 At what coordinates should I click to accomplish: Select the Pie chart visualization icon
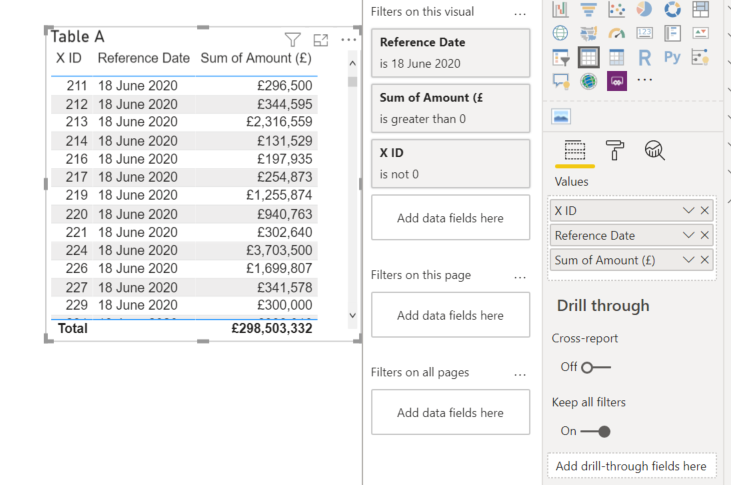[x=644, y=9]
